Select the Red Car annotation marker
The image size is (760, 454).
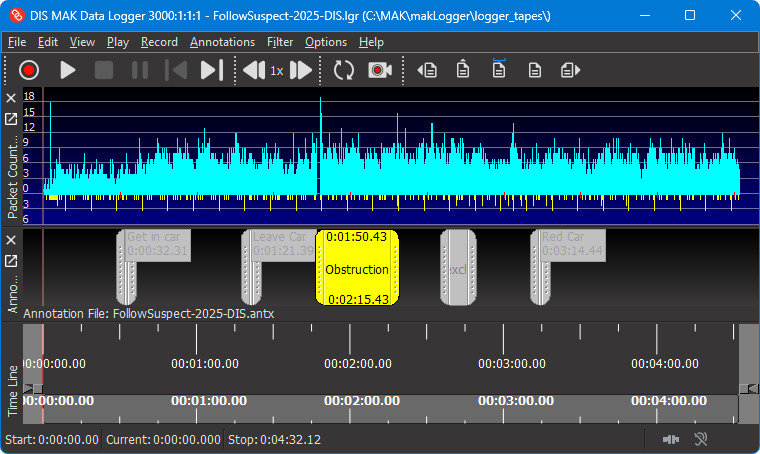tap(541, 268)
